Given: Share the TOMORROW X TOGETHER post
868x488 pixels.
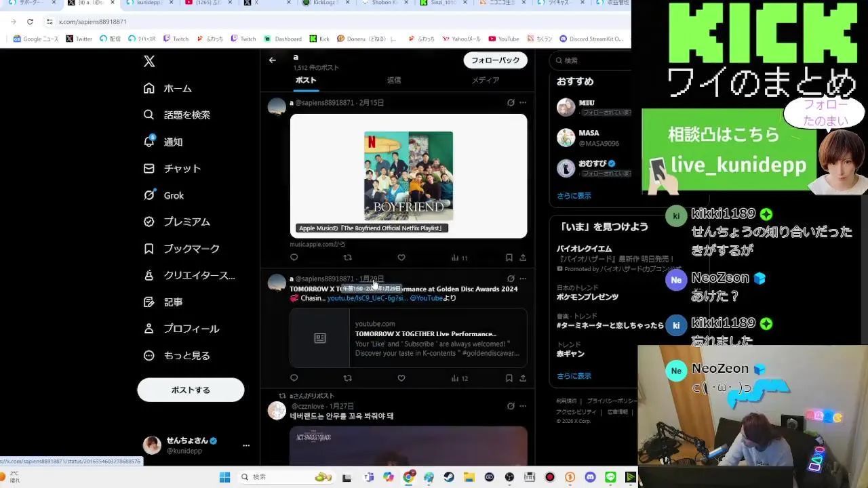Looking at the screenshot, I should coord(523,378).
